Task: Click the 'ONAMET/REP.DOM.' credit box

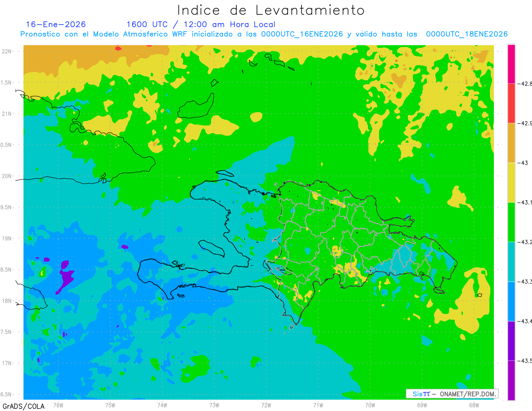Action: (x=452, y=394)
